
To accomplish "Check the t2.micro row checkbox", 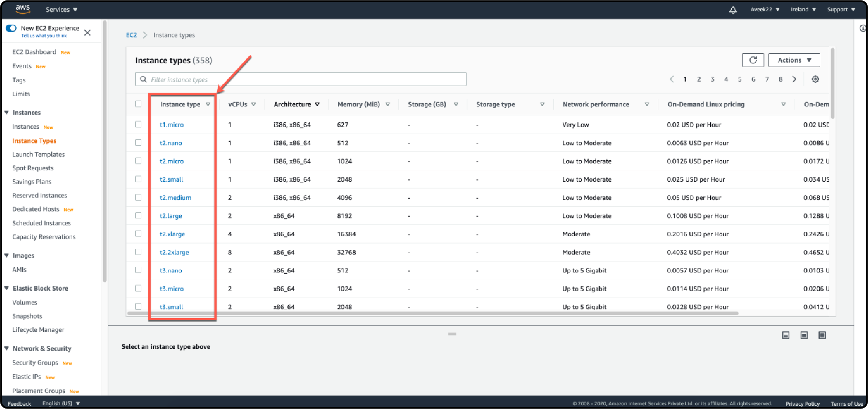I will (x=138, y=161).
